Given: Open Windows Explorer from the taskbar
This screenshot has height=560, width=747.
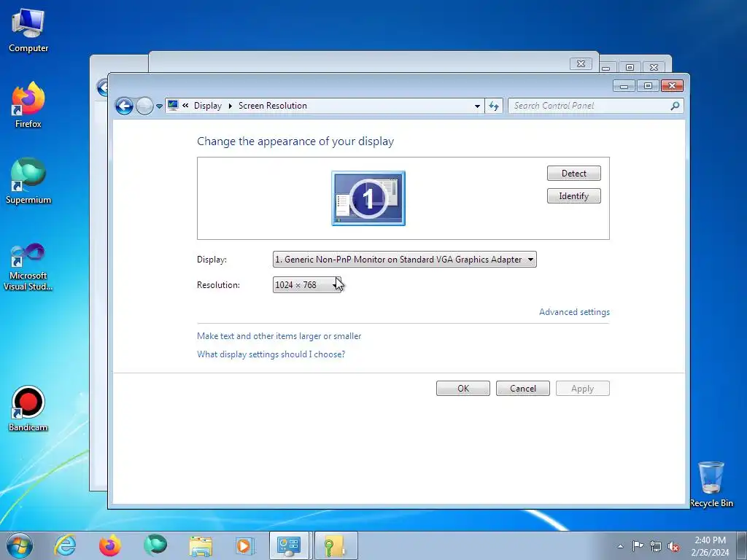Looking at the screenshot, I should 201,545.
